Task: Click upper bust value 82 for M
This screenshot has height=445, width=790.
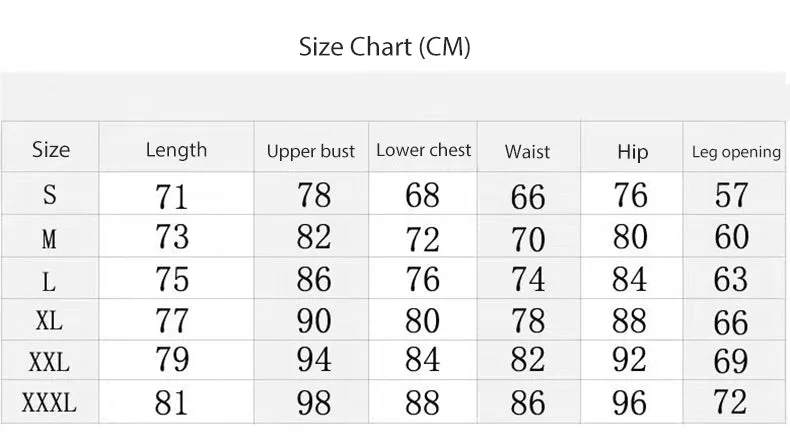Action: click(x=314, y=237)
